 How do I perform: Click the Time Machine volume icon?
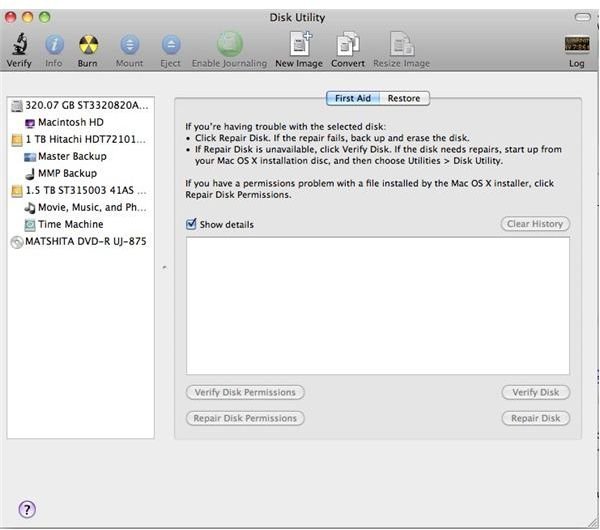click(x=30, y=225)
